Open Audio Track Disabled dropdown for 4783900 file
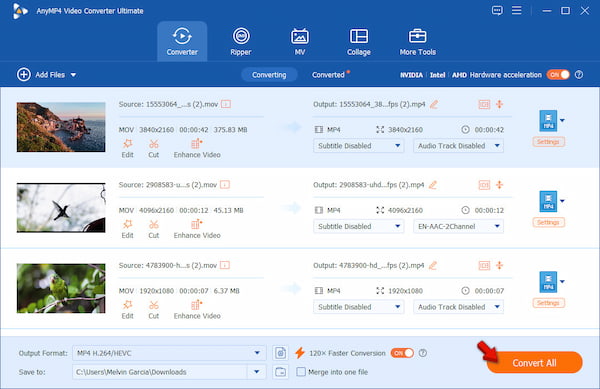 [458, 307]
